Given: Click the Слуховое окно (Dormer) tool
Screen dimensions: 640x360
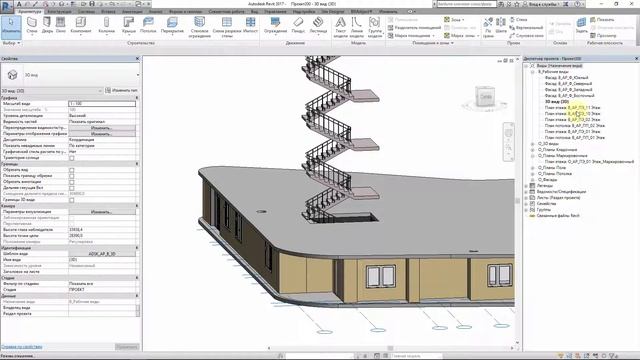Looking at the screenshot, I should click(526, 36).
